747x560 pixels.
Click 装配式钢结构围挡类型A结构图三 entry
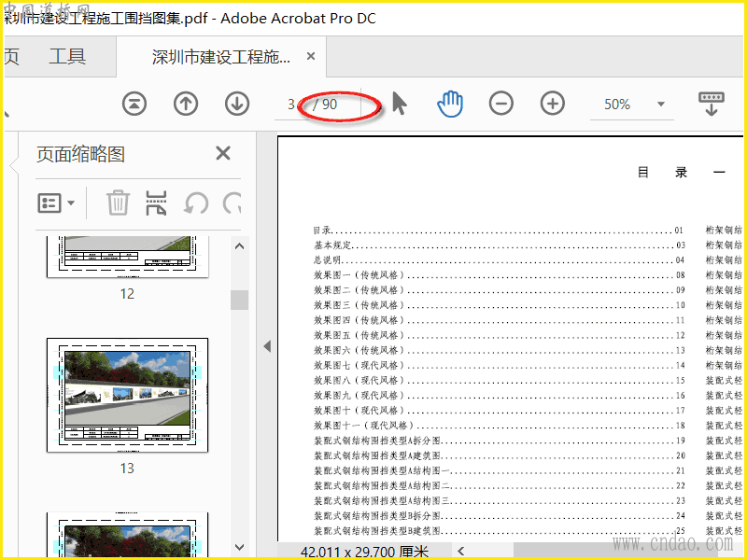pos(499,501)
